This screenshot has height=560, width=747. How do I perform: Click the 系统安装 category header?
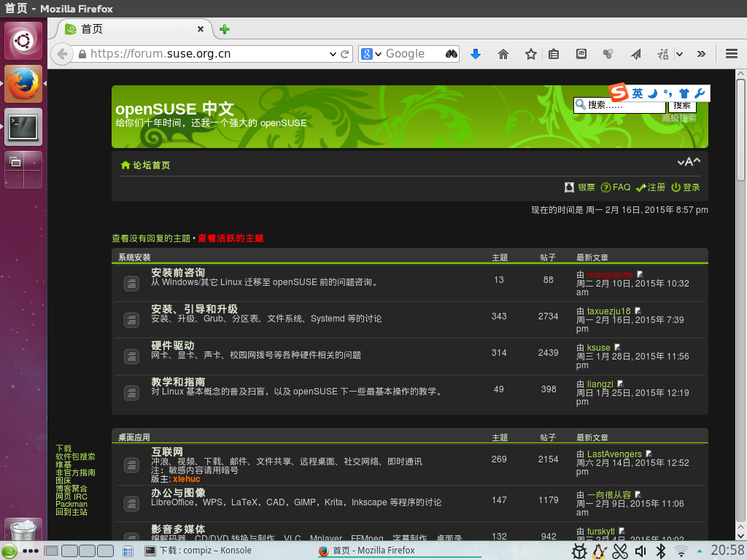[134, 257]
